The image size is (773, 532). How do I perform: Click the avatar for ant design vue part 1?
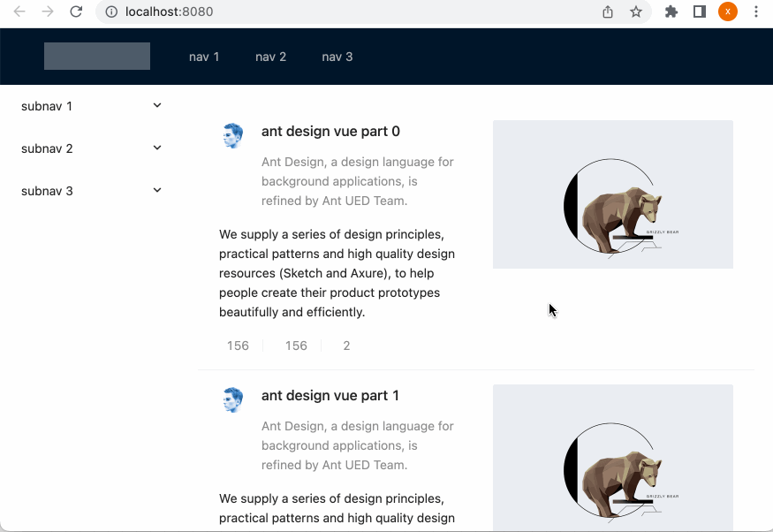point(232,399)
